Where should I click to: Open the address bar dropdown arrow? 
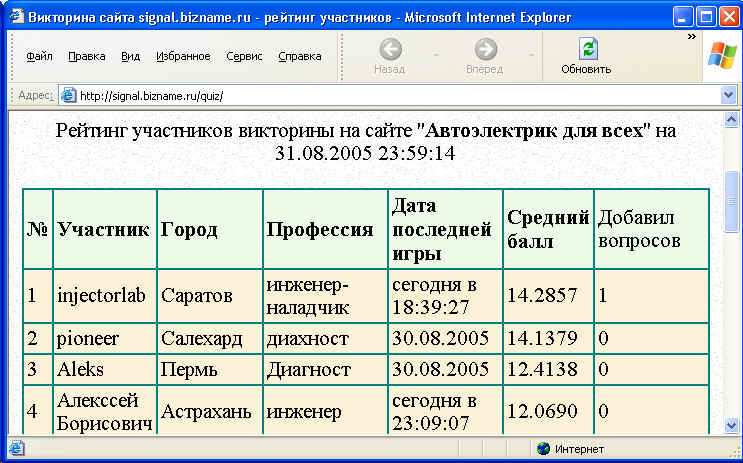729,96
